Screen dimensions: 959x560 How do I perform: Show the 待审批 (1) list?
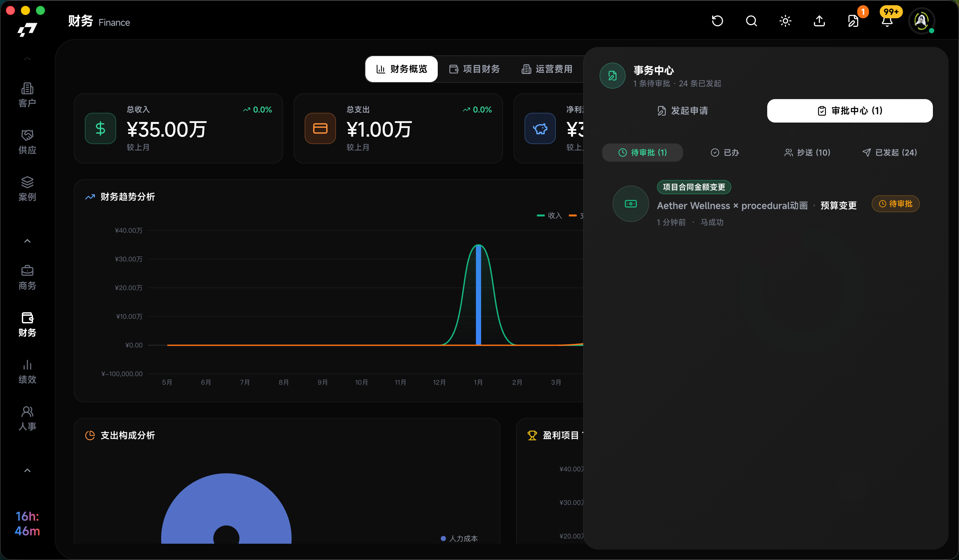pos(642,153)
